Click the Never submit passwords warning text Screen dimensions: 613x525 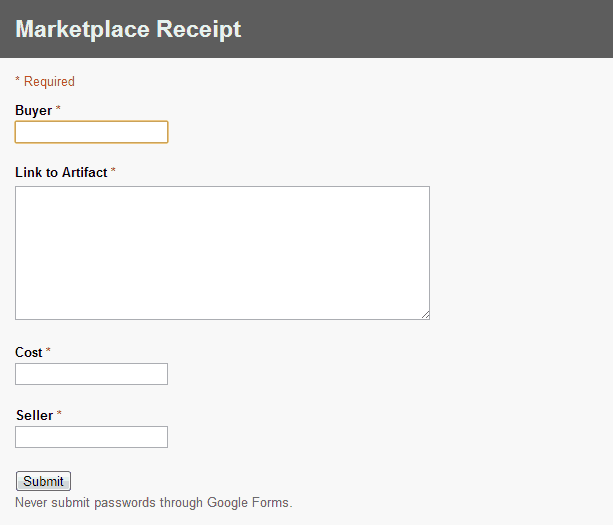(154, 502)
